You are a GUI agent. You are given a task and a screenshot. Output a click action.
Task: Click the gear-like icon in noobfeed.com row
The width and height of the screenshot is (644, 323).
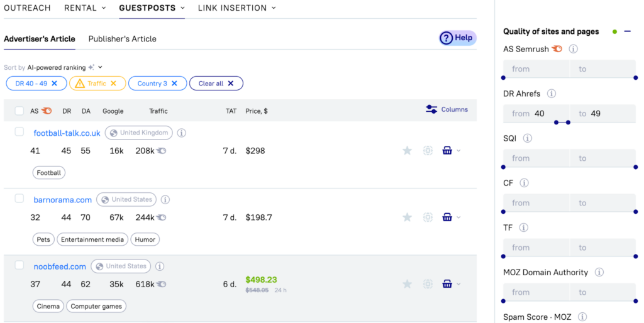(428, 284)
